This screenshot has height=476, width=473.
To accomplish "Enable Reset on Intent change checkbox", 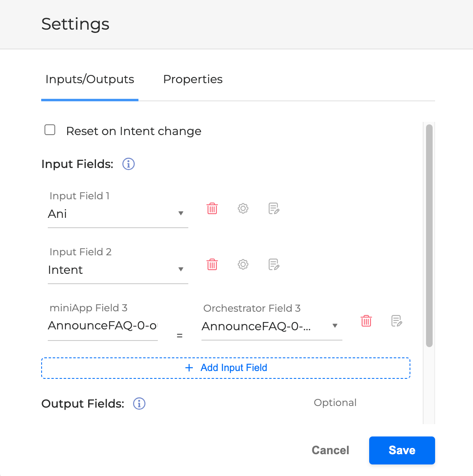I will point(50,130).
